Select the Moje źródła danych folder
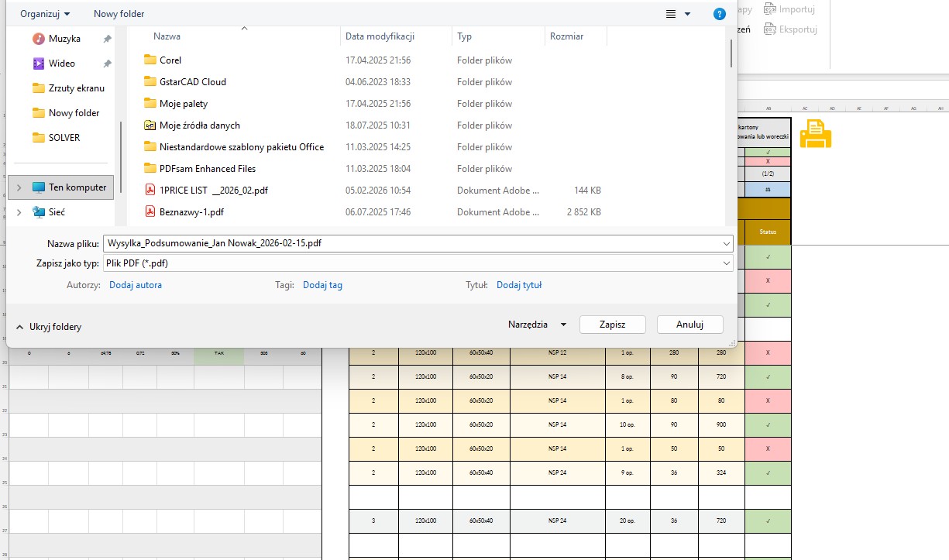 (199, 125)
